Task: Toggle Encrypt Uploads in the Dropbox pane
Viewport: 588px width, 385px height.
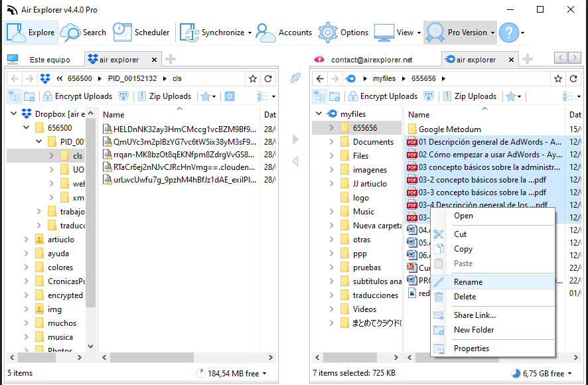Action: click(78, 96)
